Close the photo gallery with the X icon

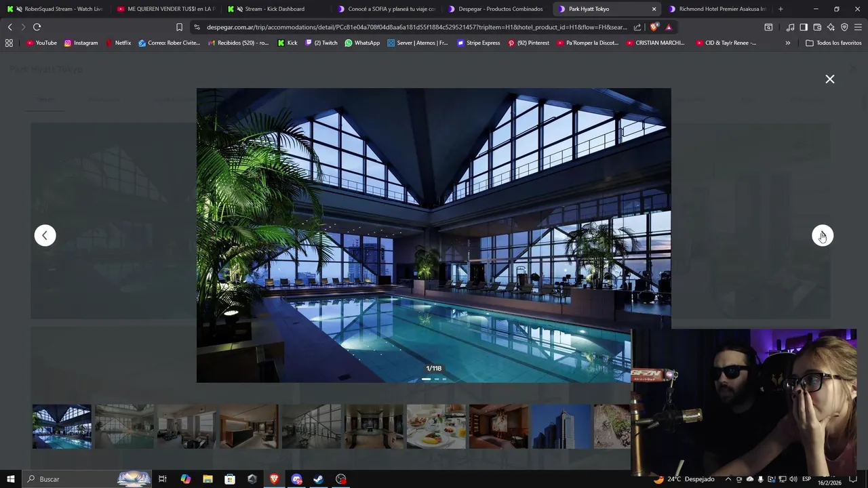(829, 79)
